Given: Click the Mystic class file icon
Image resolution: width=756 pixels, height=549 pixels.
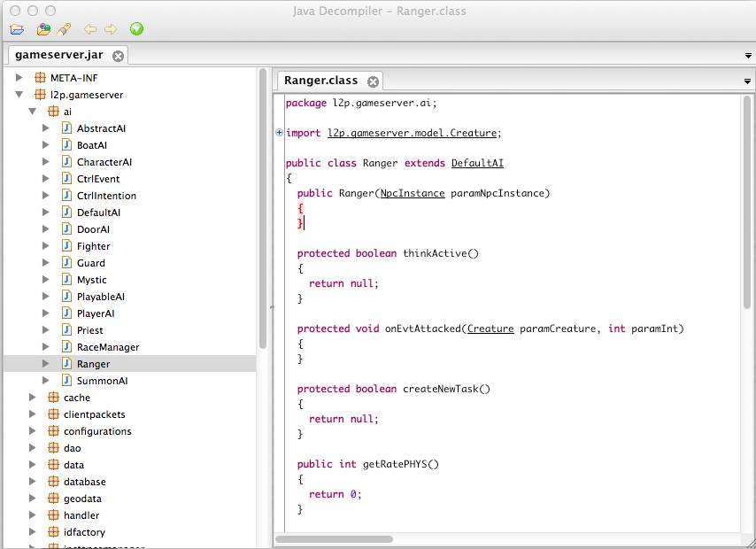Looking at the screenshot, I should pos(67,279).
